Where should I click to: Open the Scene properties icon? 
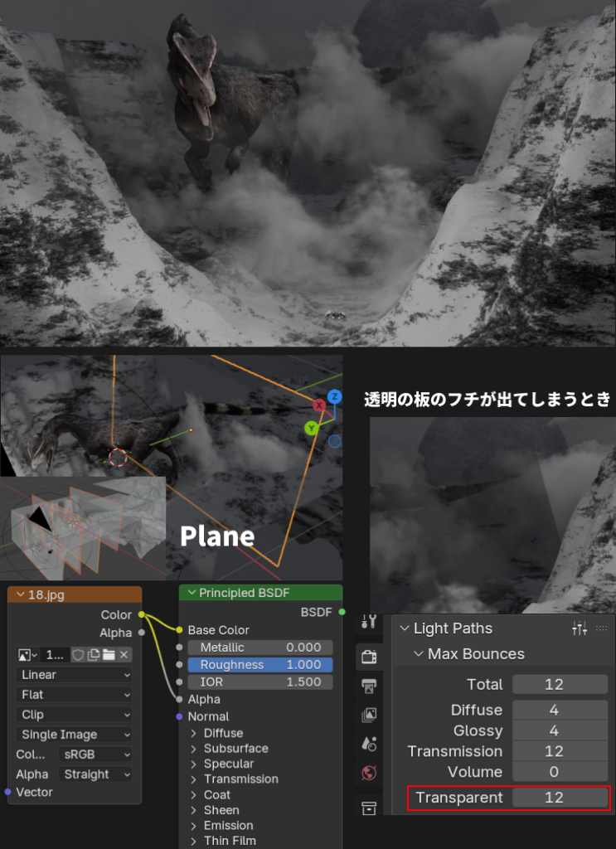[369, 744]
